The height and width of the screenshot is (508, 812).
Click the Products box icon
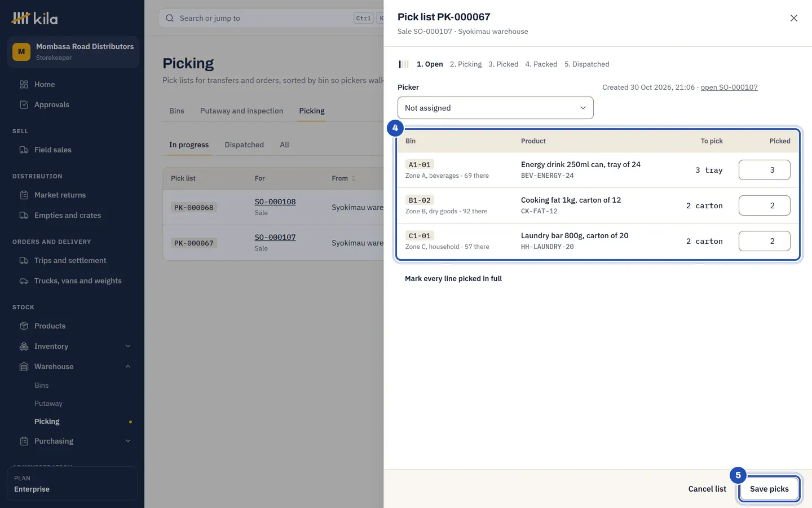point(24,326)
